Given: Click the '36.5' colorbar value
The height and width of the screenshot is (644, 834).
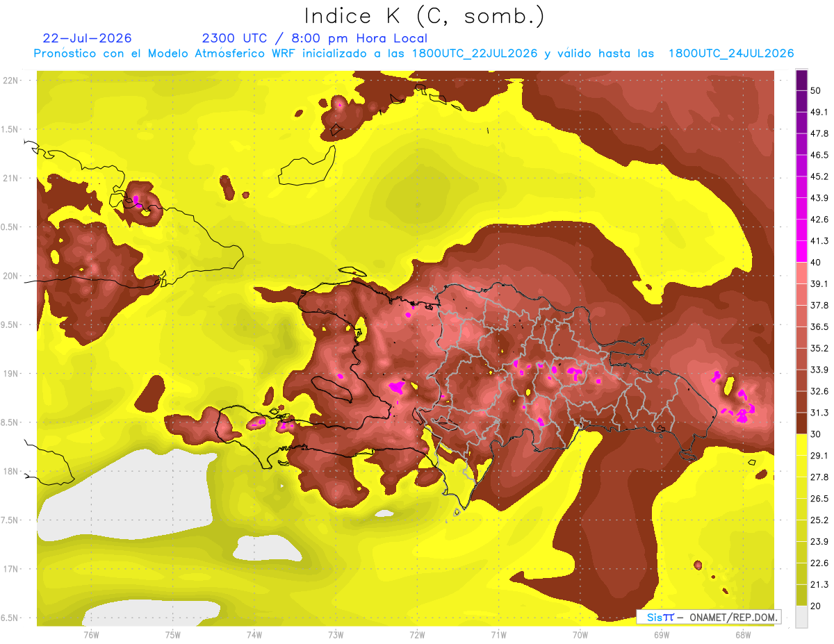Looking at the screenshot, I should click(x=819, y=327).
